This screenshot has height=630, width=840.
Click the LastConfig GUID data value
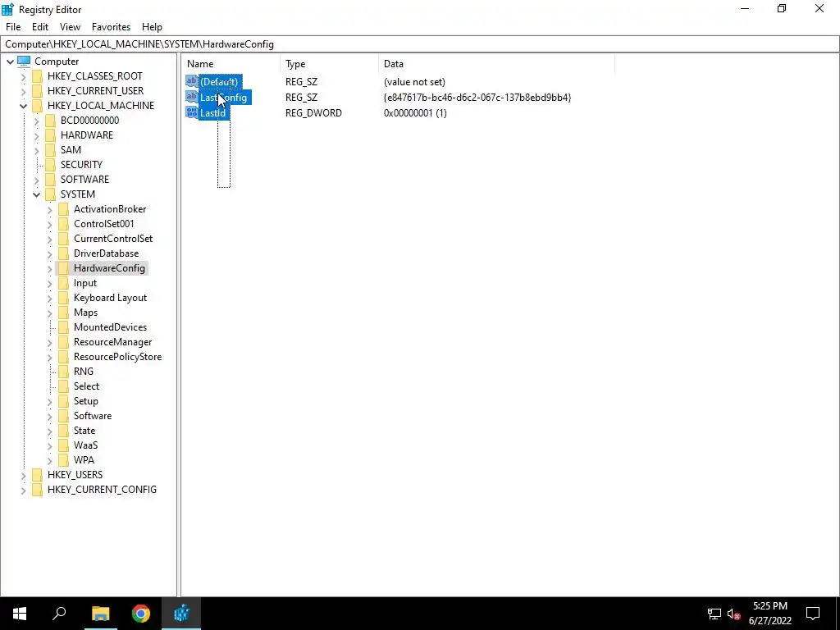click(x=477, y=98)
